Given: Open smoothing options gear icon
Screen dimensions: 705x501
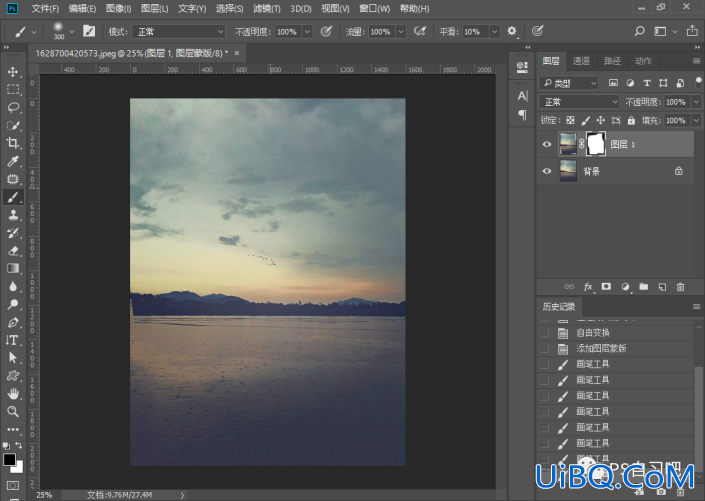Looking at the screenshot, I should [x=512, y=31].
